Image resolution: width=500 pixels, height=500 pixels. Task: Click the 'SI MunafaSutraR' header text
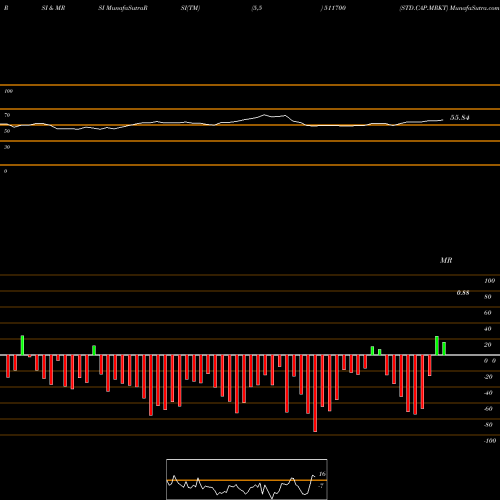[123, 8]
